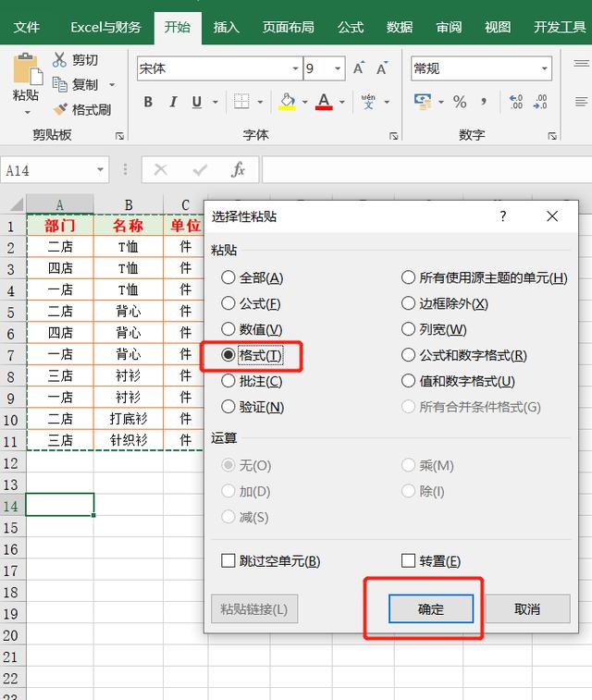Viewport: 592px width, 700px height.
Task: Select 所有使用源主题的单元(H) radio option
Action: [485, 277]
